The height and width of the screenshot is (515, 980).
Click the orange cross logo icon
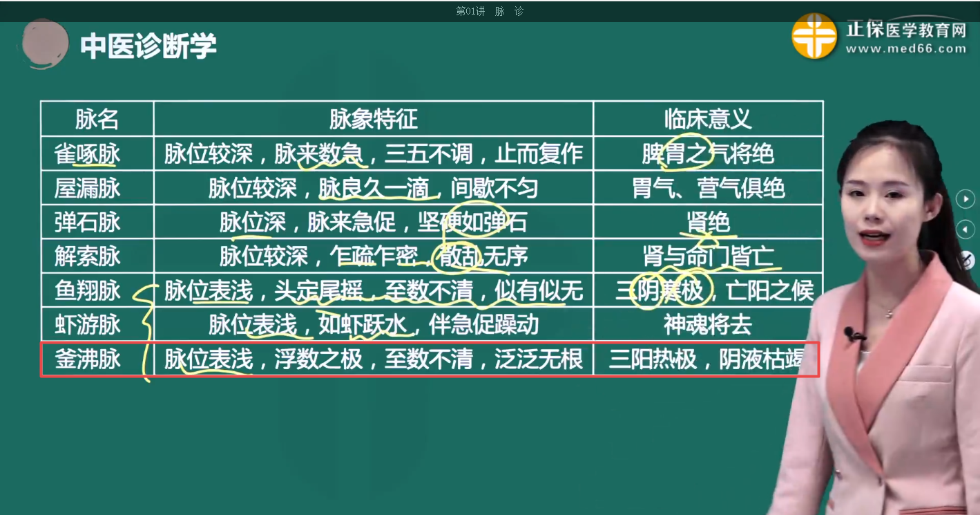(x=814, y=36)
